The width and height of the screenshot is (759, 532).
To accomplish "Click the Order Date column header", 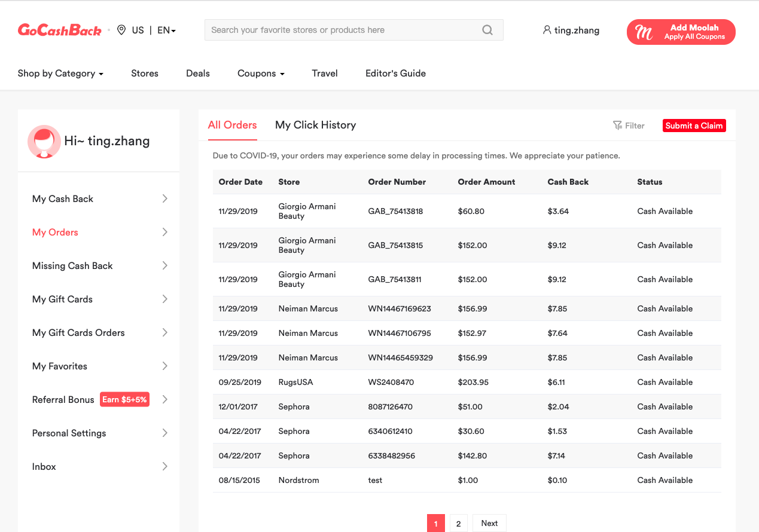I will click(x=240, y=182).
